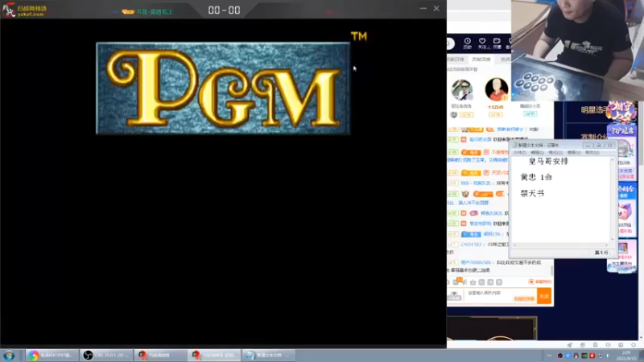This screenshot has height=362, width=644.
Task: Click the middle square icon in chat toolbar
Action: 490,282
